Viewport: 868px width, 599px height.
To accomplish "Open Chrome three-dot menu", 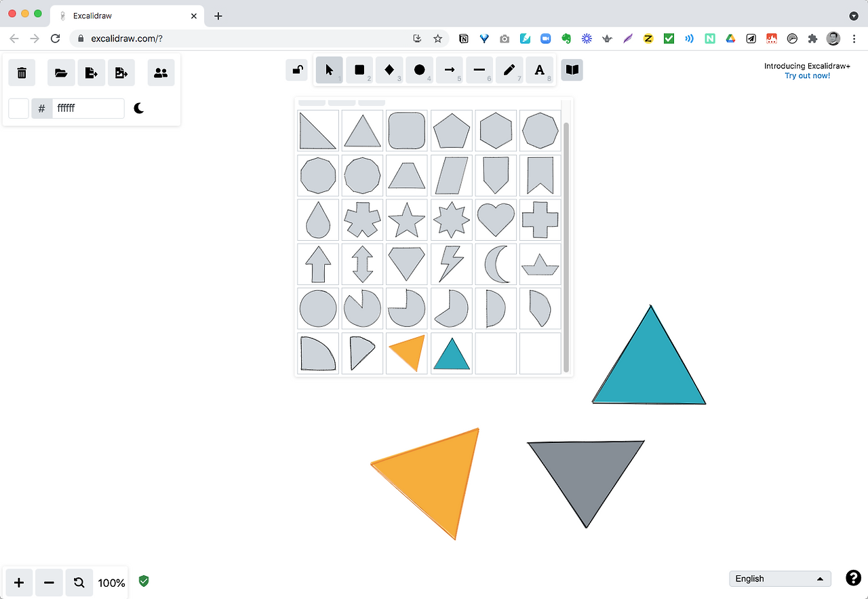I will click(x=854, y=39).
